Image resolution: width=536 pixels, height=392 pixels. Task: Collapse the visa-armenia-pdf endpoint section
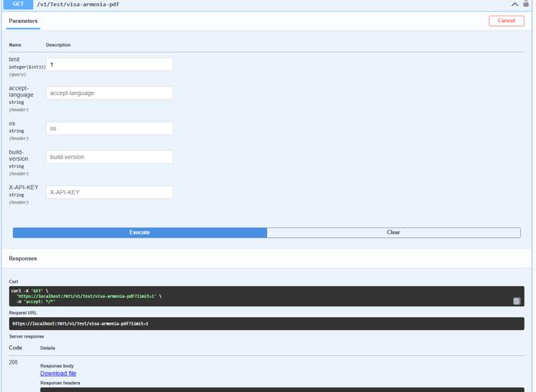pos(515,4)
